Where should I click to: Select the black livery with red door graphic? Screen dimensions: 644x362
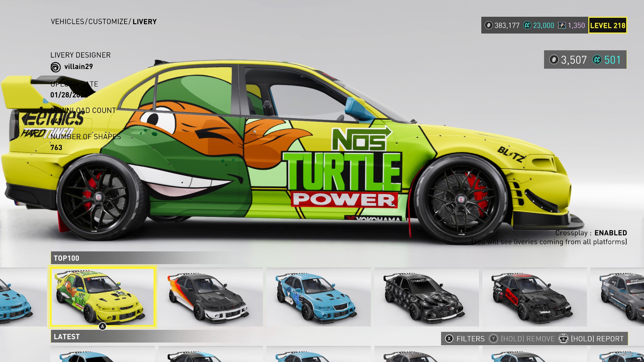tap(535, 297)
